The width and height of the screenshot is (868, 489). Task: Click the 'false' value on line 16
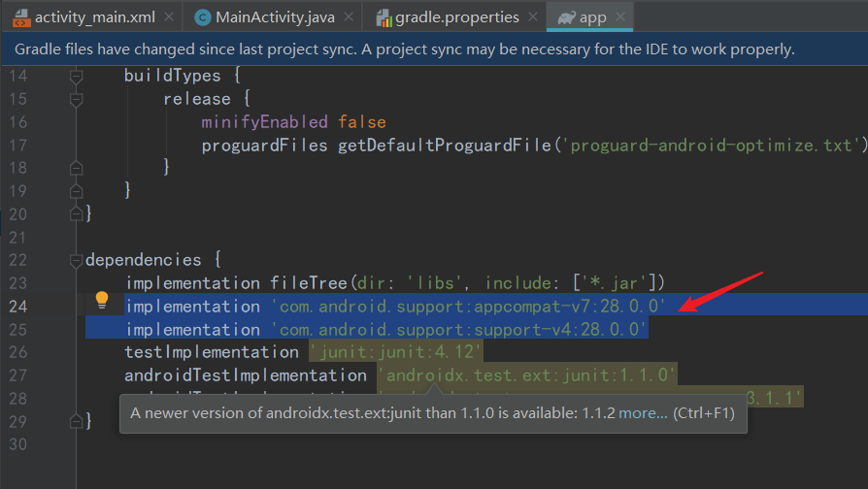[x=362, y=121]
